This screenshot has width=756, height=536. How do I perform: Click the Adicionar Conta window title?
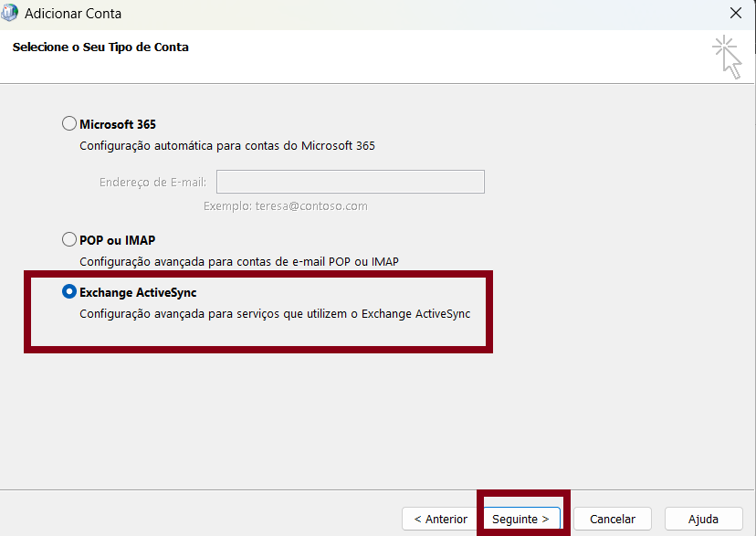point(73,14)
